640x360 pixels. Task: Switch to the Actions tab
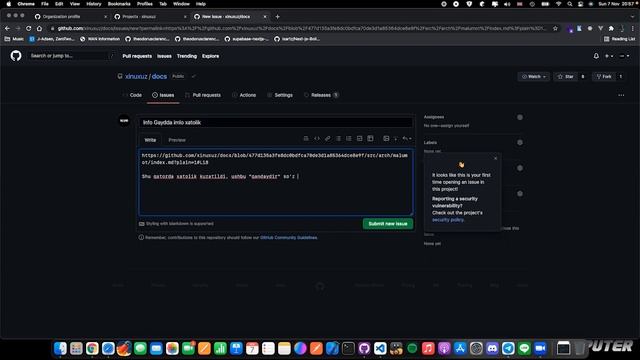[244, 95]
